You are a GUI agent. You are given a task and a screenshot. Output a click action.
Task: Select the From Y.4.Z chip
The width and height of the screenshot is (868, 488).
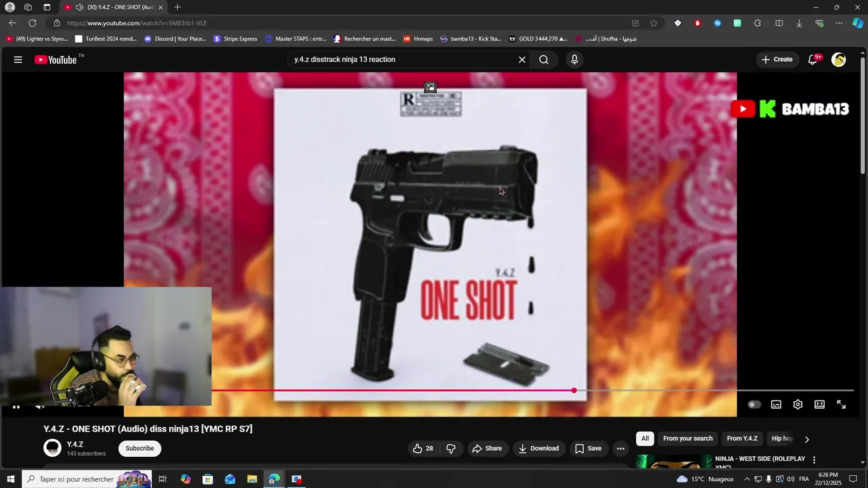(x=742, y=439)
